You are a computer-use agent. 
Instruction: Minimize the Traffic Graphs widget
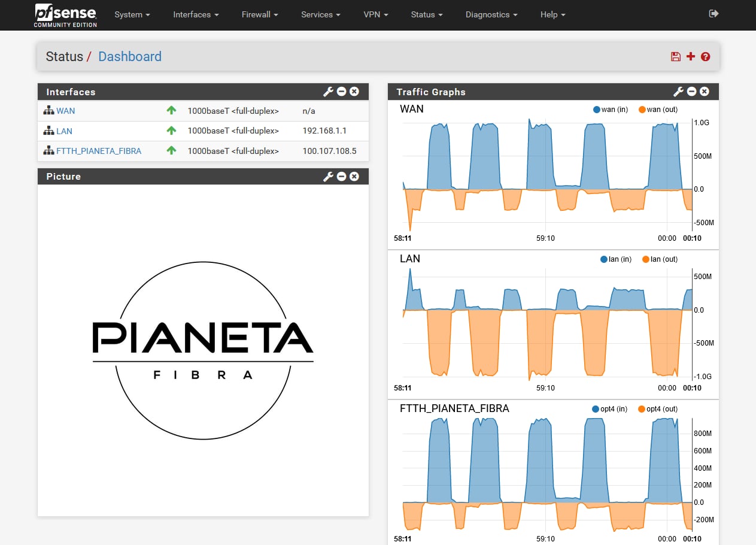[x=691, y=92]
